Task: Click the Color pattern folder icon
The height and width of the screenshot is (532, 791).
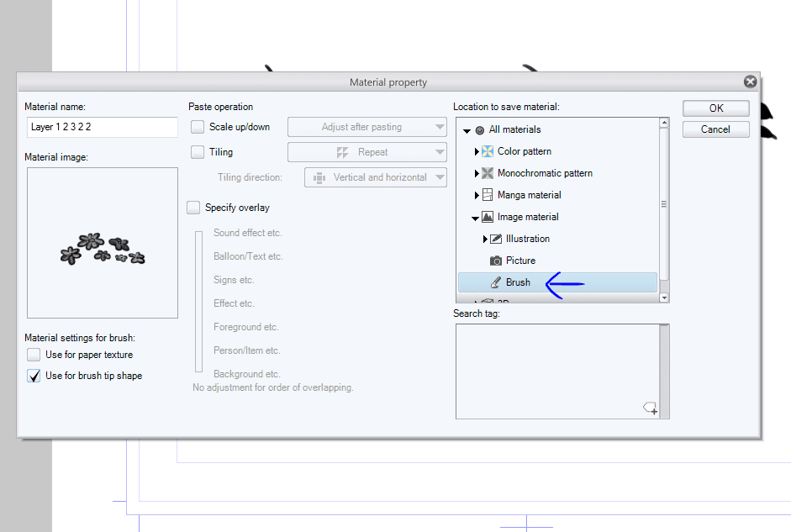Action: (488, 151)
